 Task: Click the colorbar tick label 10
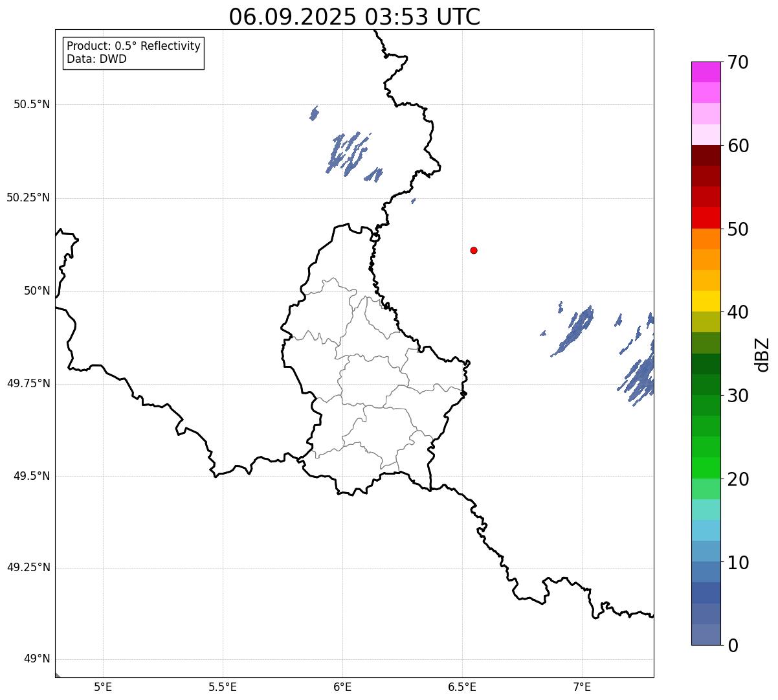click(x=738, y=563)
